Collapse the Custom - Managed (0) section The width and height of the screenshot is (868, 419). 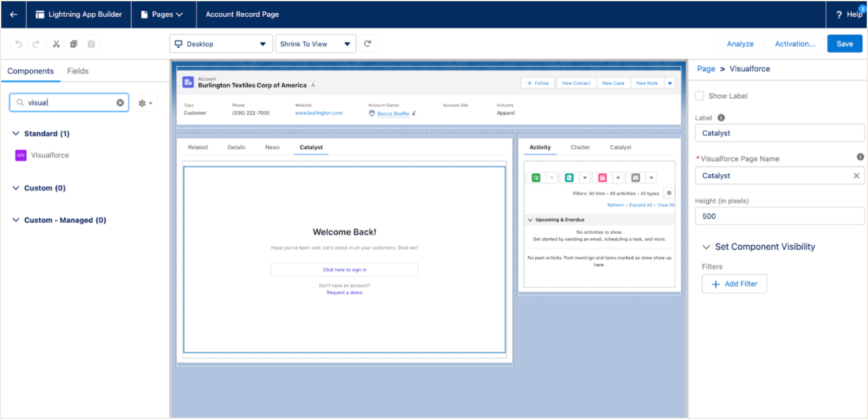tap(15, 220)
